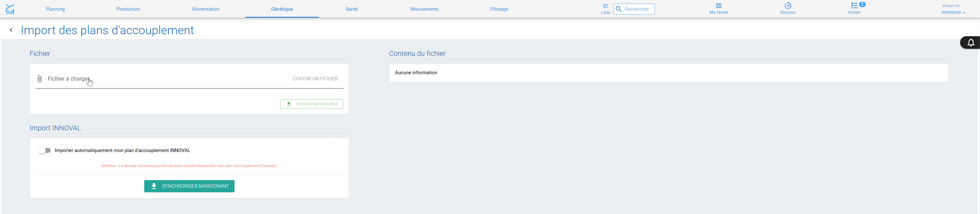The image size is (980, 214).
Task: Click Choisir un fichier button
Action: coord(315,79)
